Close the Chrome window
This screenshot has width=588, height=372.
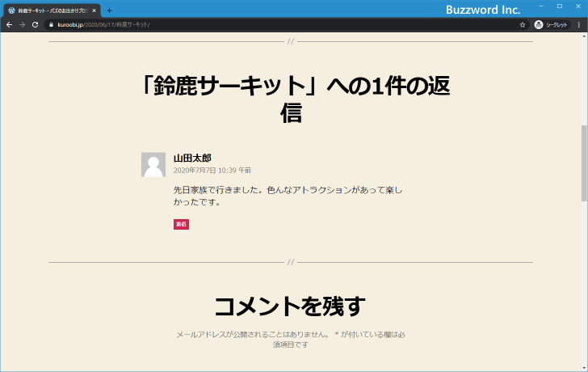(x=577, y=6)
